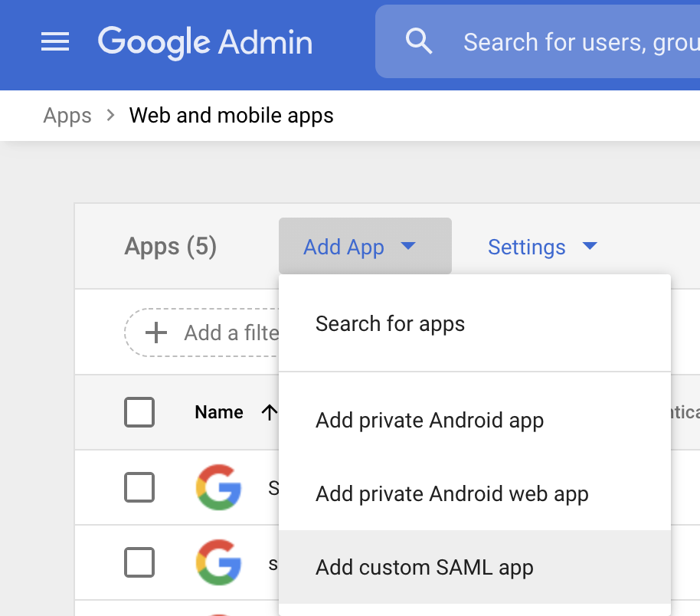Click the search magnifier icon
Viewport: 700px width, 616px height.
[x=418, y=41]
